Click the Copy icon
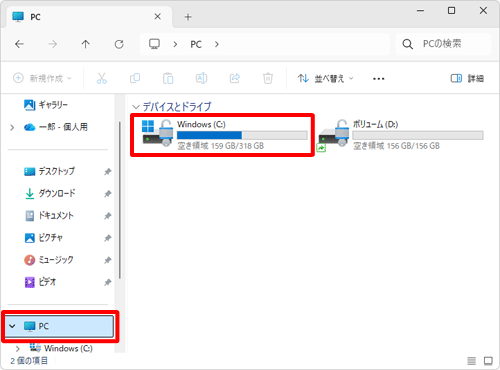 point(135,78)
